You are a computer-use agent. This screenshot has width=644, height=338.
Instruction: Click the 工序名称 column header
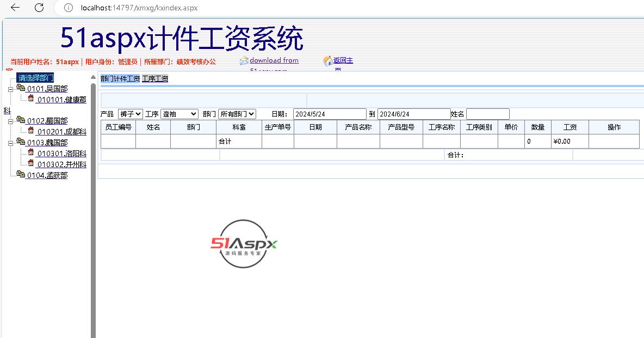coord(442,127)
